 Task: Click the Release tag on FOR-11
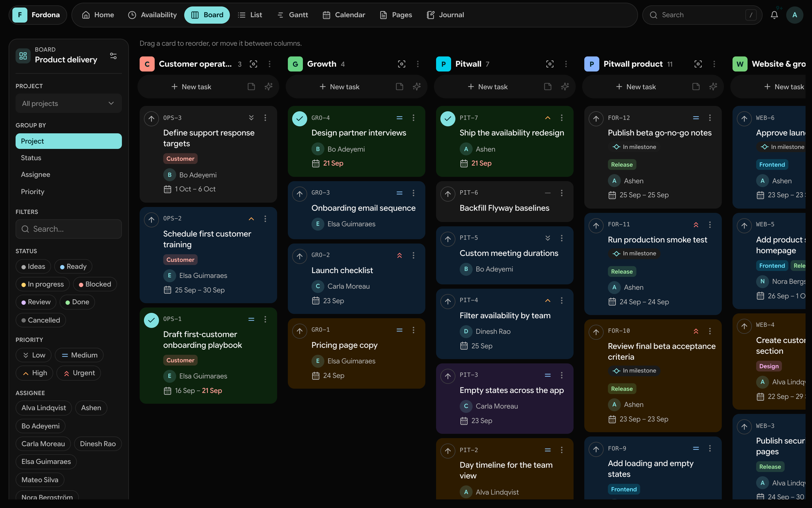click(x=622, y=271)
